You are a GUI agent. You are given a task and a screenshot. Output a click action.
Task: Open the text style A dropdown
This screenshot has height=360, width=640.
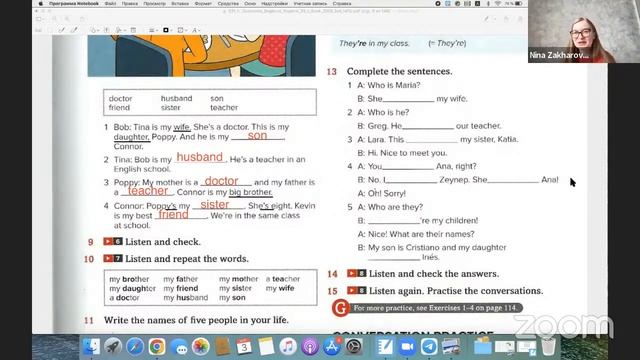196,30
